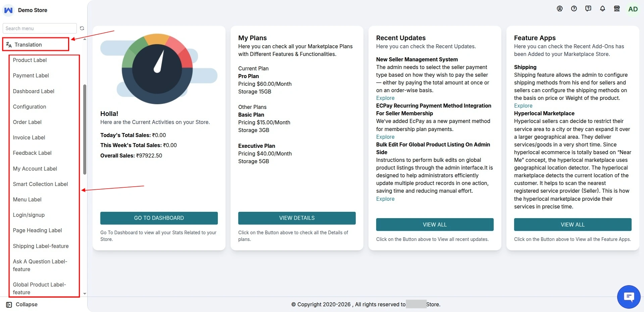Click the My Plans heading
644x312 pixels.
pyautogui.click(x=252, y=38)
